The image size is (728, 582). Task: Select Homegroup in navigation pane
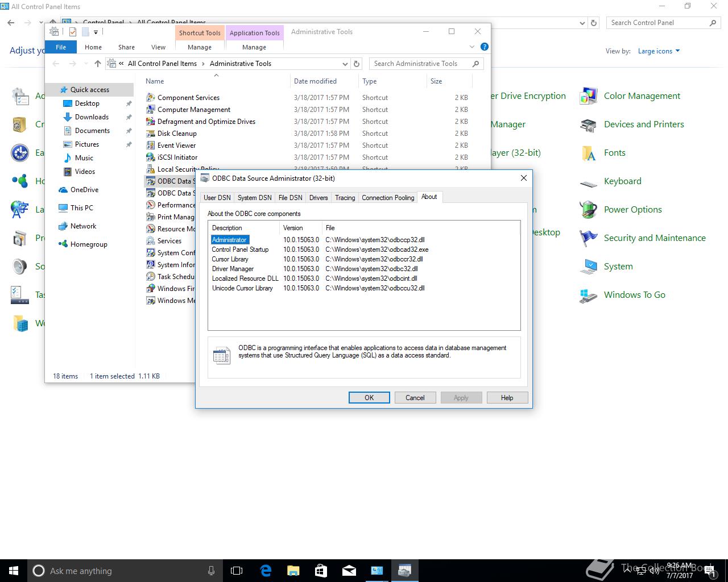89,244
